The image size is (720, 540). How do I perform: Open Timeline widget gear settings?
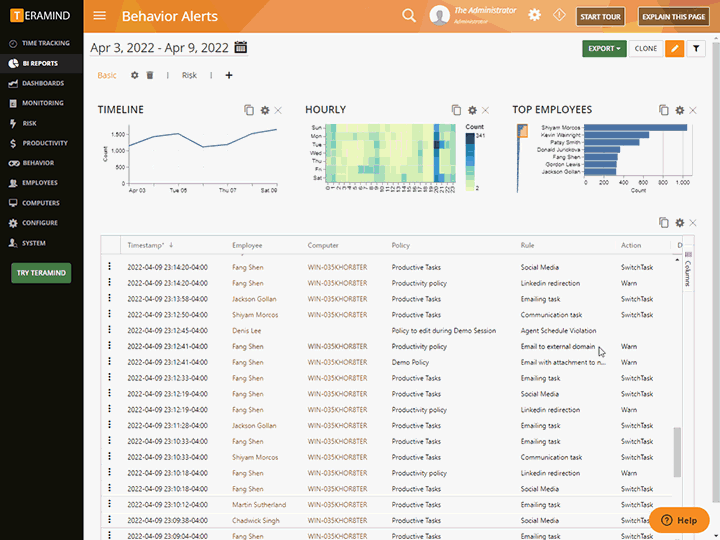coord(265,110)
